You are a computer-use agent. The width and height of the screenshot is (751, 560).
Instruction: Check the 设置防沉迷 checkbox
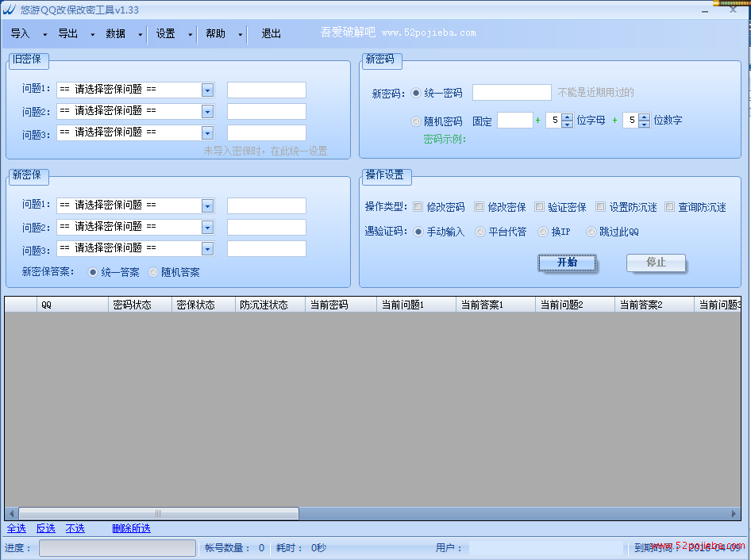[x=601, y=207]
